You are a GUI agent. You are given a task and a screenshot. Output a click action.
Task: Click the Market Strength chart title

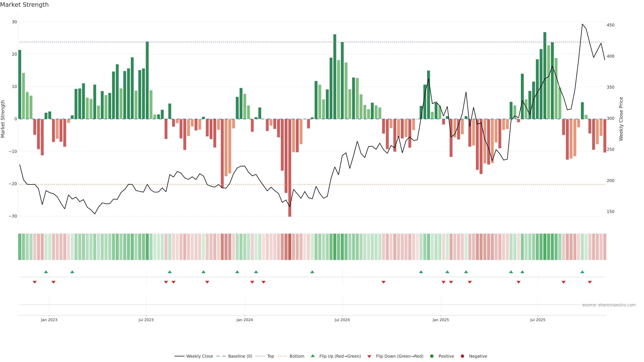click(24, 5)
